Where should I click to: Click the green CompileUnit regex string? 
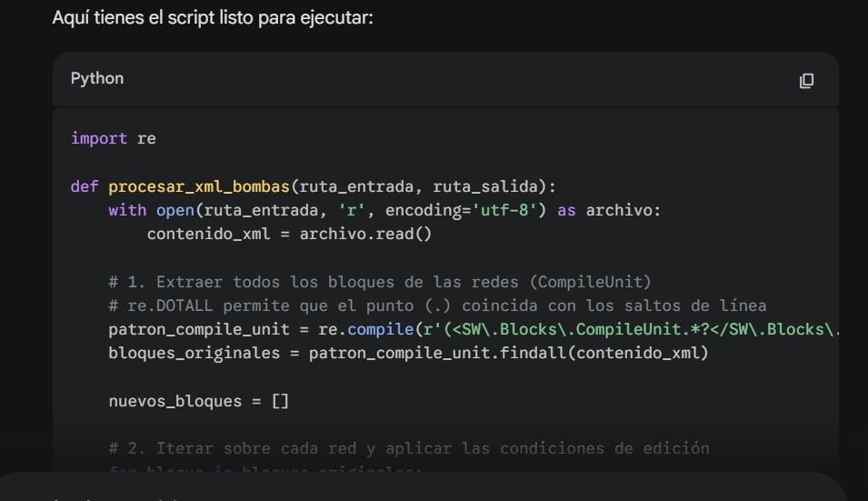(627, 329)
